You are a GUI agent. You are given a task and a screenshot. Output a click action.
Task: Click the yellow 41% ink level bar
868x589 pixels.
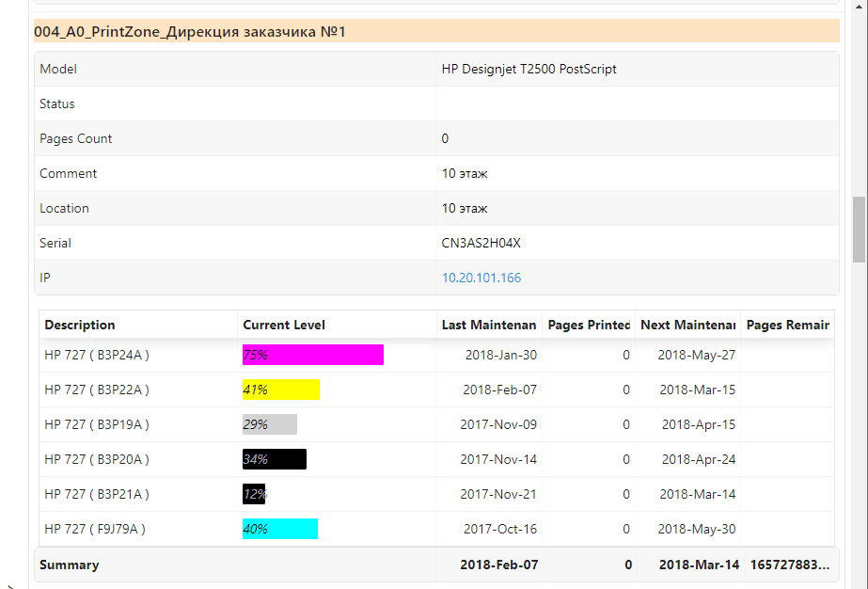click(x=280, y=390)
